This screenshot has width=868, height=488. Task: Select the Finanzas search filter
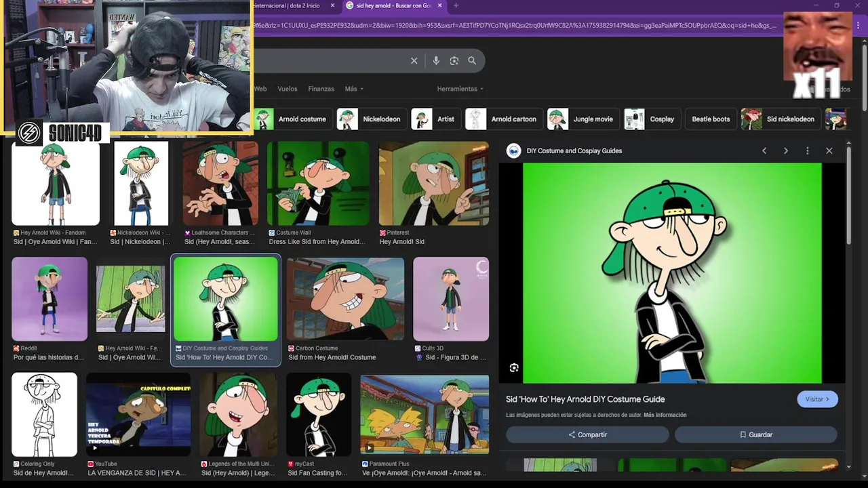[x=321, y=89]
